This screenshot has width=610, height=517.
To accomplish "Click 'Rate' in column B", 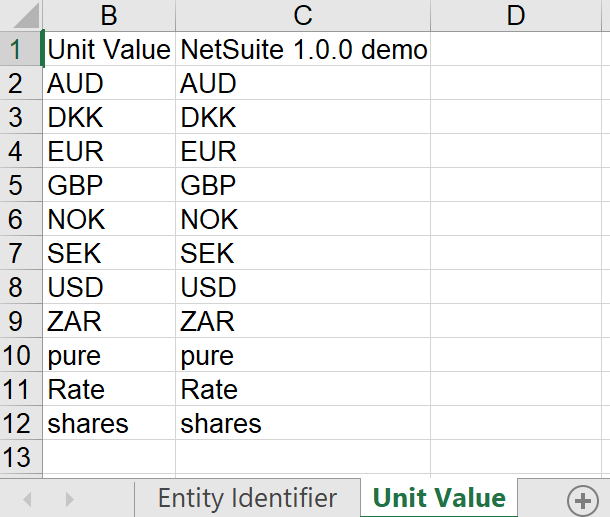I will pyautogui.click(x=109, y=389).
